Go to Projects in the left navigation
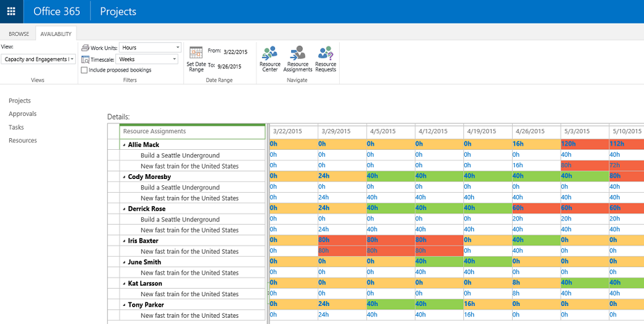The width and height of the screenshot is (644, 324). click(19, 101)
